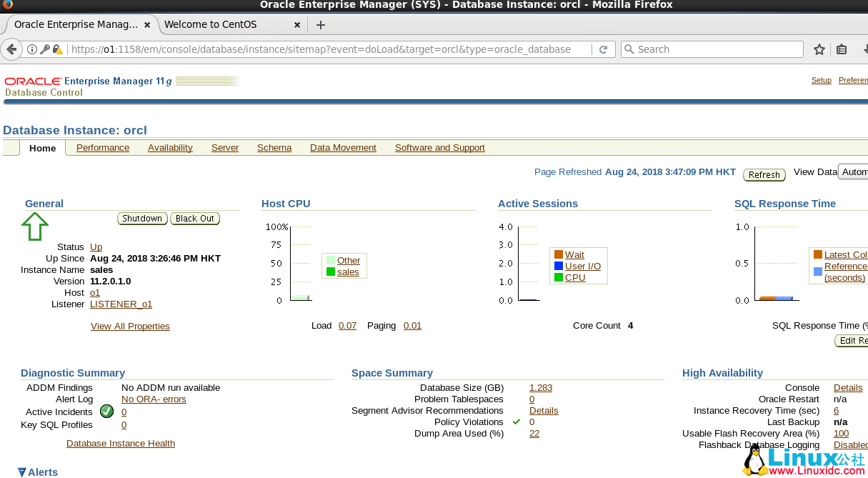Click the green checkmark next to Policy Violations

coord(517,422)
